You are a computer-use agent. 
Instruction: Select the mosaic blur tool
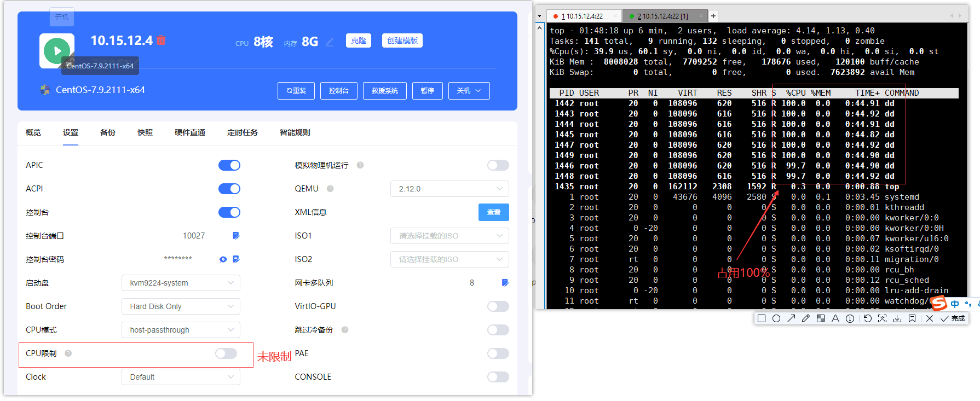click(x=821, y=318)
